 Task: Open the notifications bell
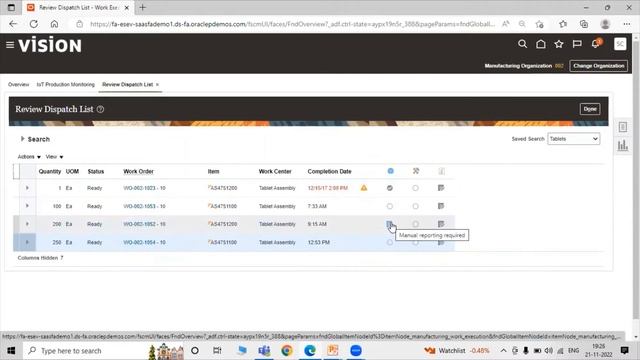point(596,43)
